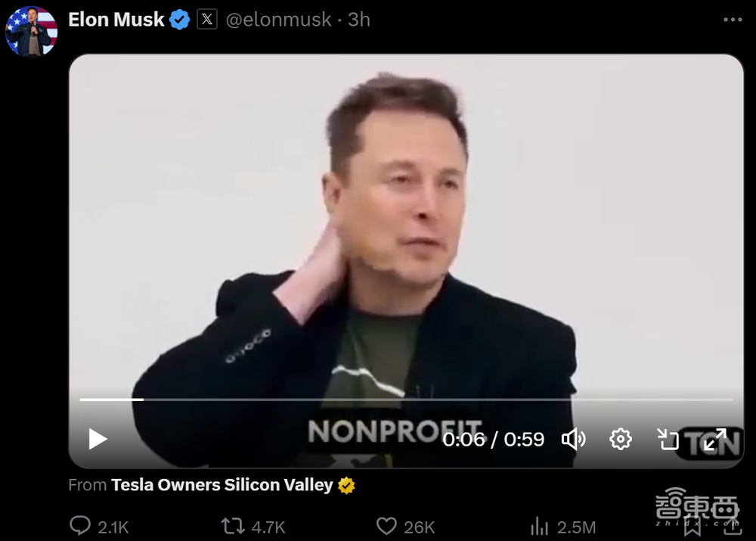Click the blue verified checkmark
The image size is (756, 541).
click(x=179, y=20)
